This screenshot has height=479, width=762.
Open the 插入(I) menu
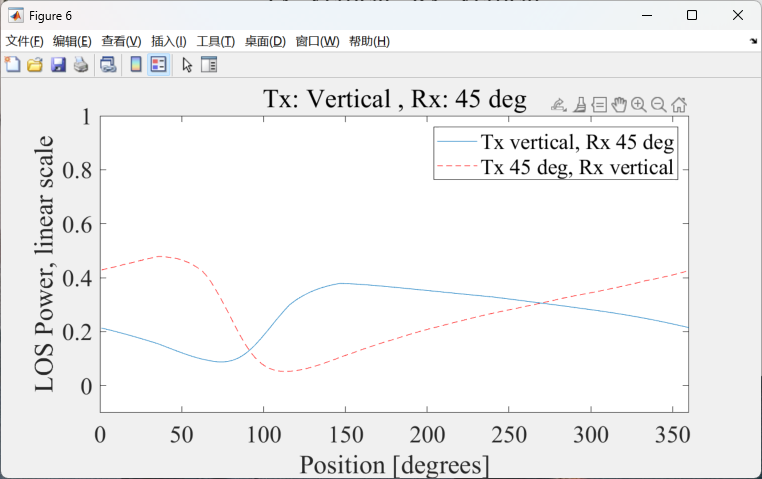click(x=169, y=41)
